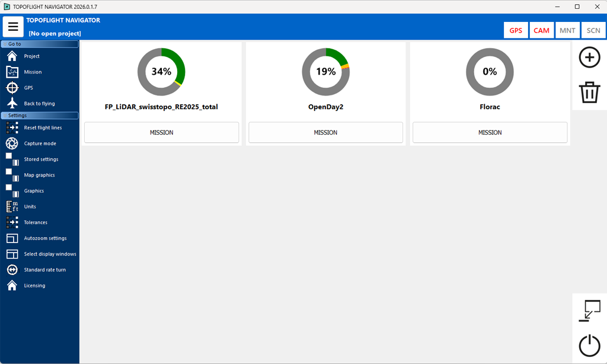
Task: Toggle the MNT status indicator
Action: click(567, 30)
